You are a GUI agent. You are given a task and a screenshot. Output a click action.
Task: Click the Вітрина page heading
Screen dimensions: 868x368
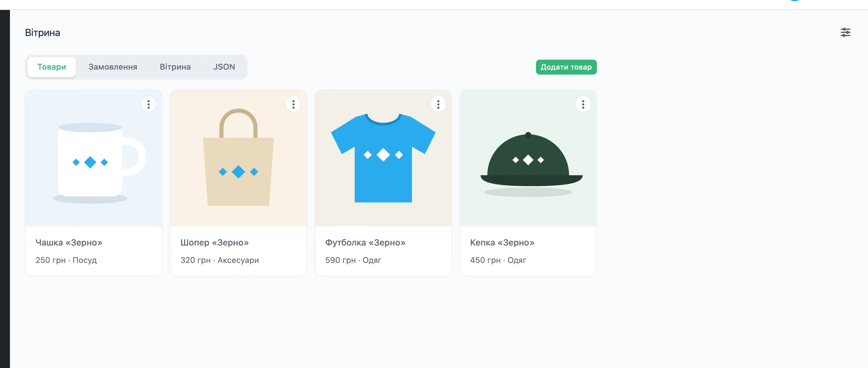pos(43,33)
